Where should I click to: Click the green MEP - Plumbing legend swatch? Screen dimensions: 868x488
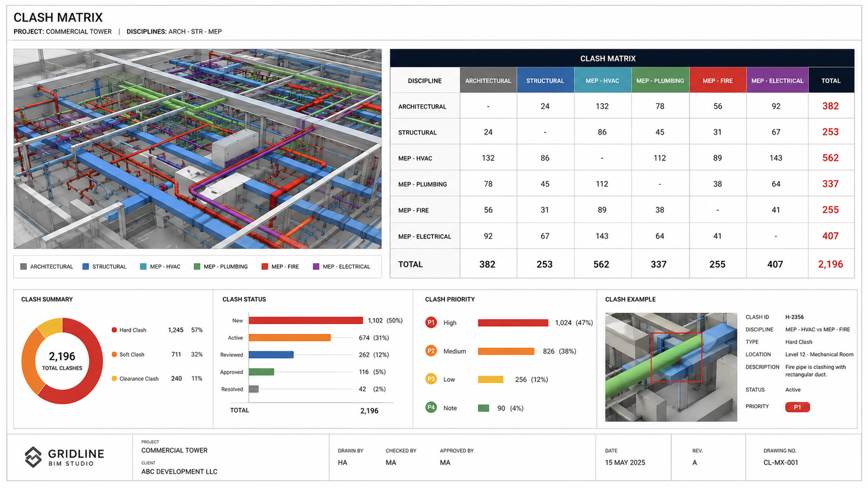tap(197, 267)
